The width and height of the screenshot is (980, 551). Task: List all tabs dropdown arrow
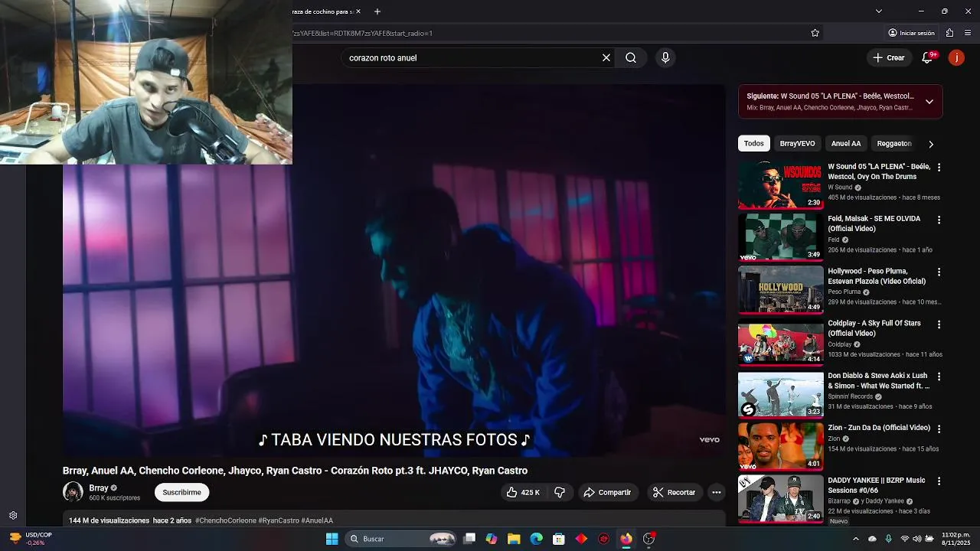[x=878, y=11]
